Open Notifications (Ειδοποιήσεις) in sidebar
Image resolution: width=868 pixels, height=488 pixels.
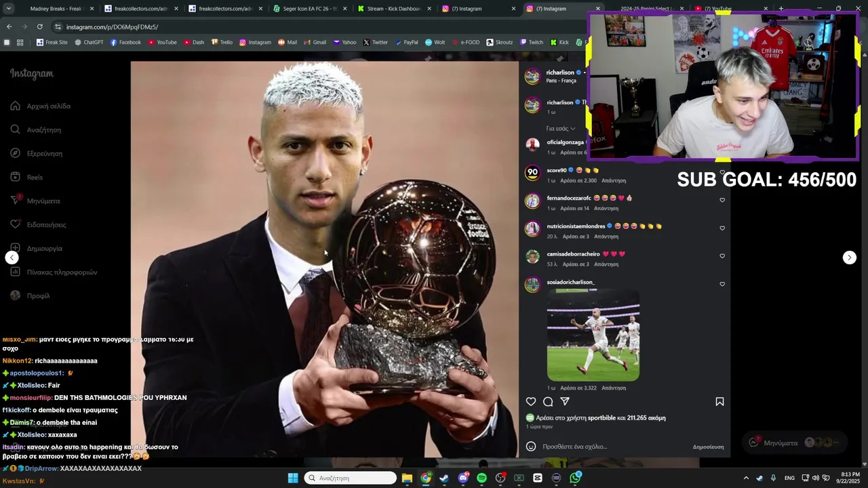(38, 224)
